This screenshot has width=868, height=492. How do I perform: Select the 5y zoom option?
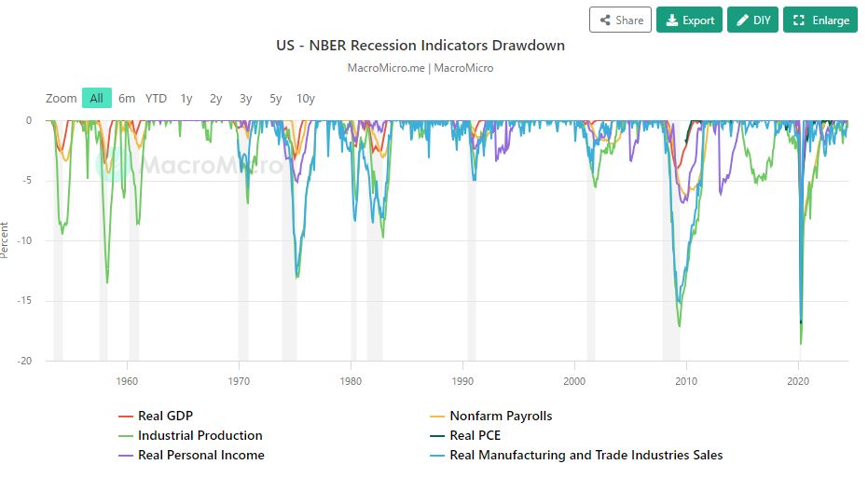point(275,98)
